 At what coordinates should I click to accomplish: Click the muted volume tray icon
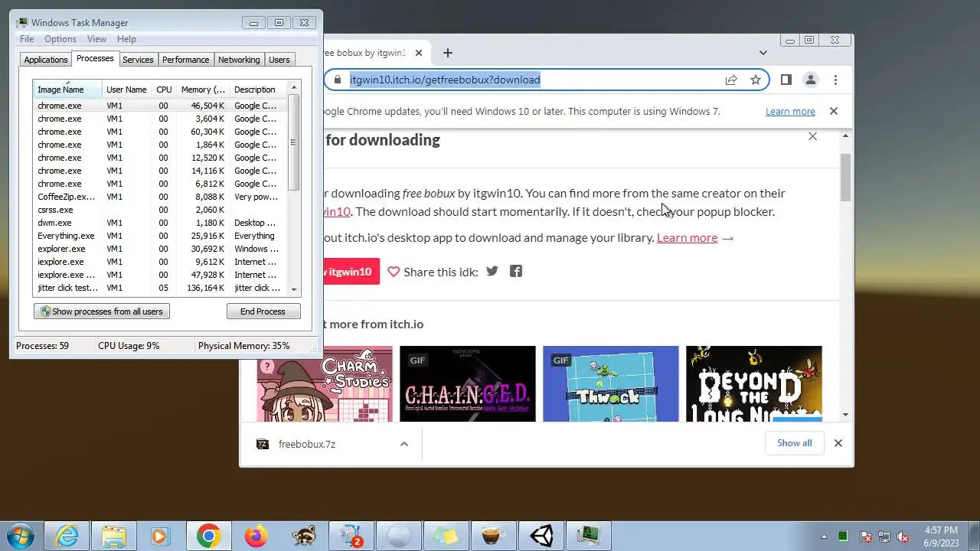pos(903,536)
